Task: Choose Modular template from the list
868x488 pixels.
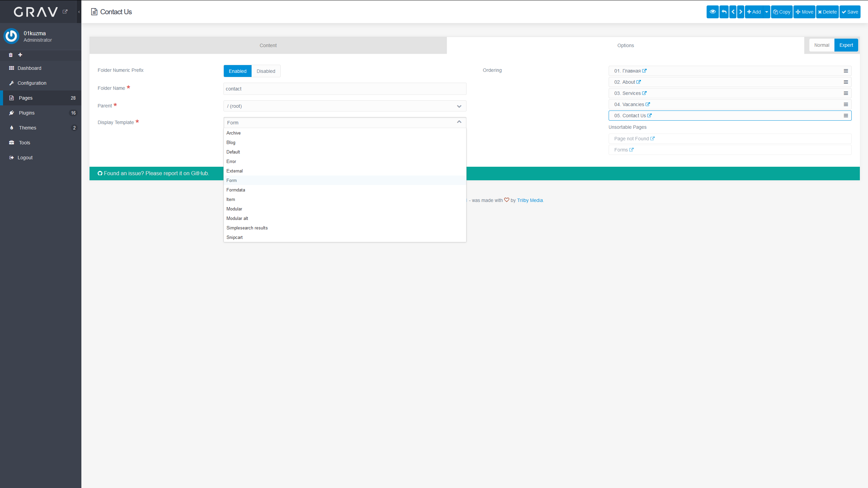Action: pyautogui.click(x=345, y=209)
